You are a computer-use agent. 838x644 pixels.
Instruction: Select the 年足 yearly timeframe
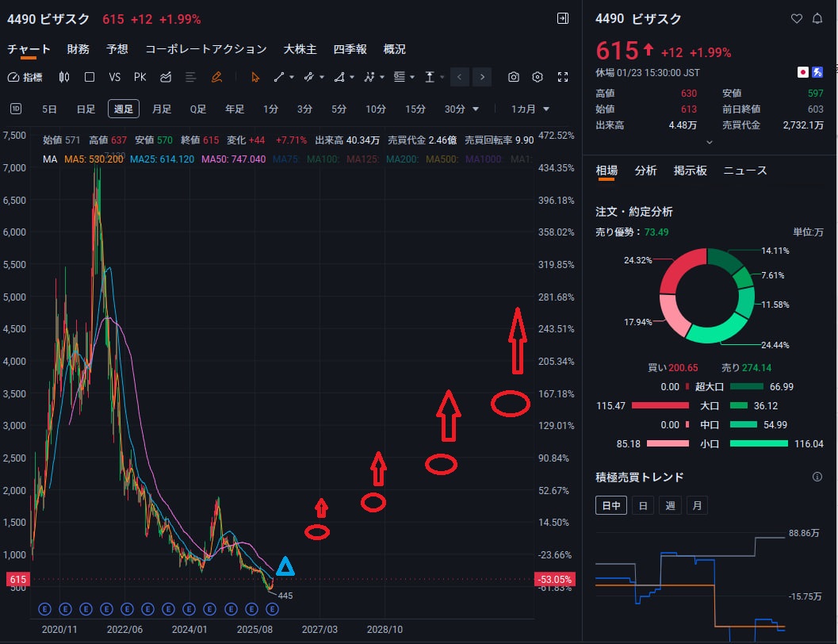[235, 109]
